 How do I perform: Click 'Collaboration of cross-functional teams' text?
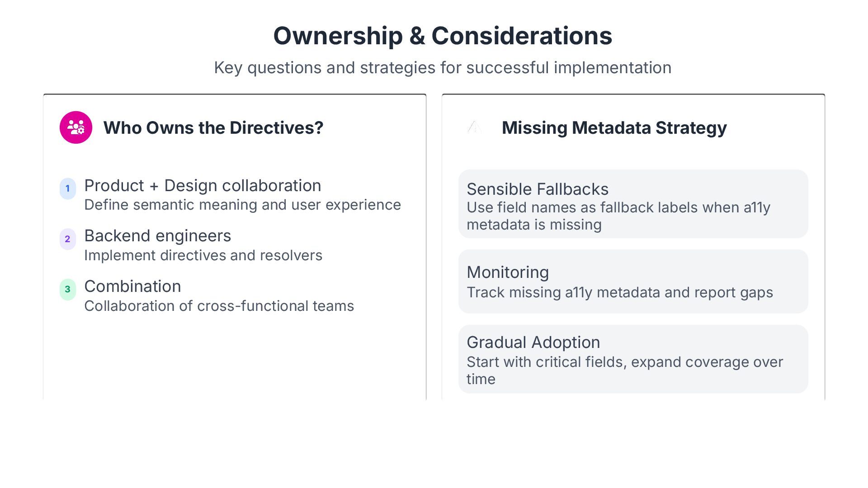(x=219, y=306)
